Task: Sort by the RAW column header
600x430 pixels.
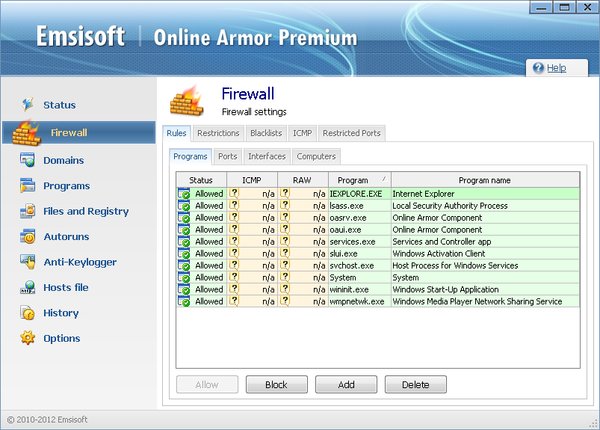Action: (x=303, y=180)
